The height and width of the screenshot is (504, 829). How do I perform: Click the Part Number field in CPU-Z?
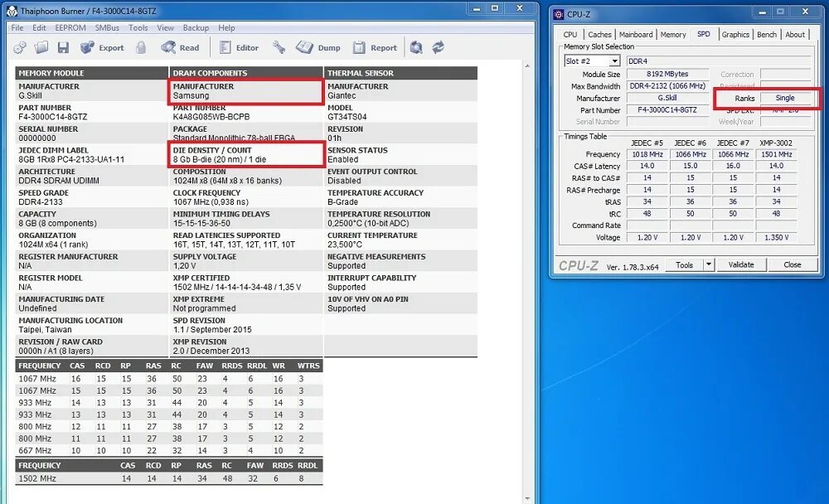coord(667,110)
